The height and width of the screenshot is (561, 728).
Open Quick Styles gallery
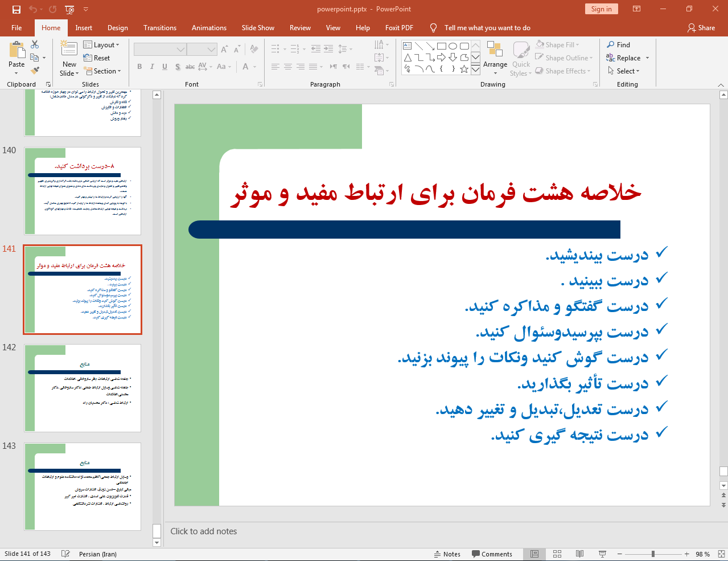tap(521, 58)
